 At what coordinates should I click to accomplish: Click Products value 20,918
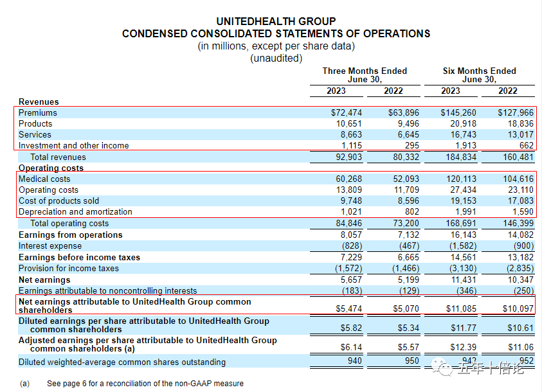tap(463, 123)
